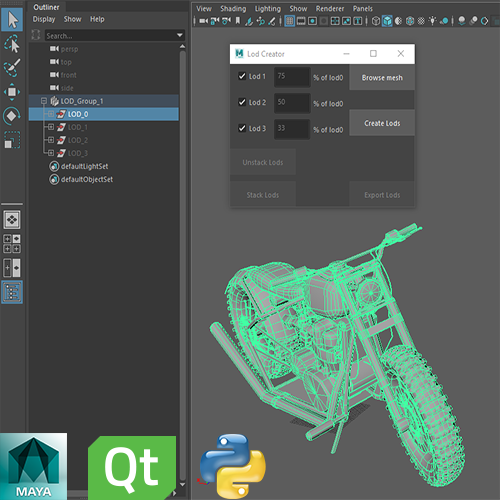The height and width of the screenshot is (500, 500).
Task: Activate the Move tool
Action: pyautogui.click(x=12, y=92)
